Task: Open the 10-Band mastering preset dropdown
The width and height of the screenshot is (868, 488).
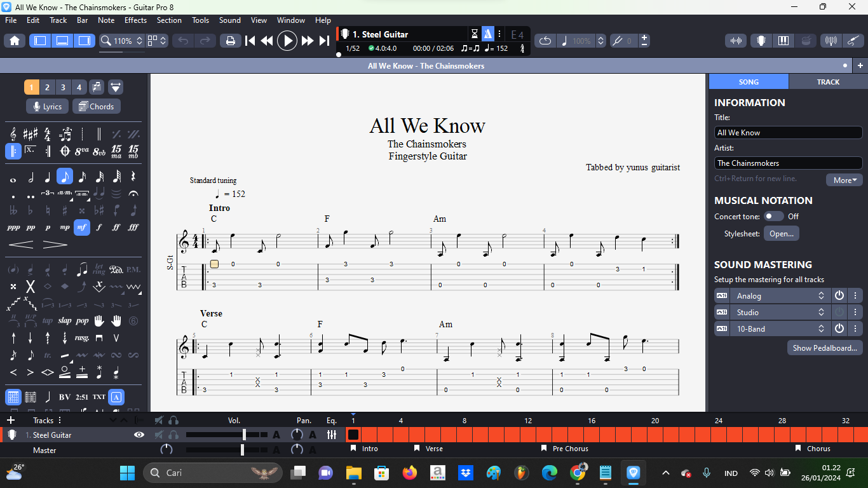Action: [780, 329]
